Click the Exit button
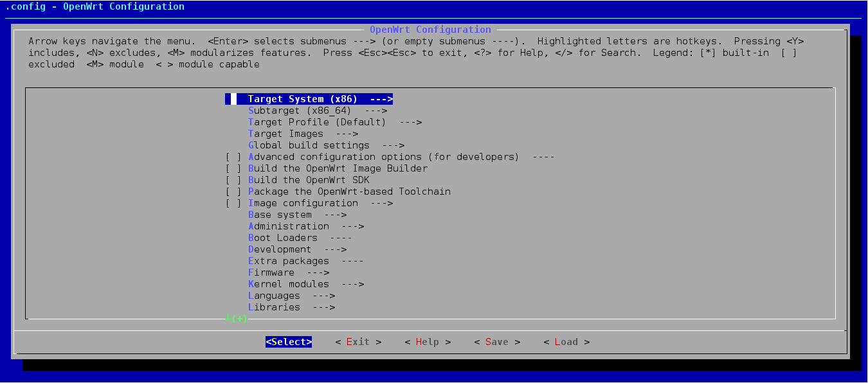 [x=358, y=342]
